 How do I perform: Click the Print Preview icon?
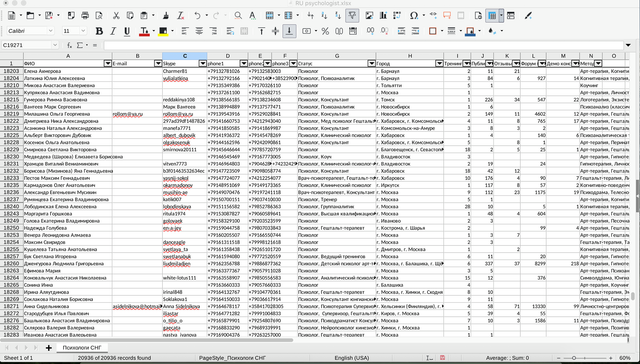pyautogui.click(x=99, y=16)
